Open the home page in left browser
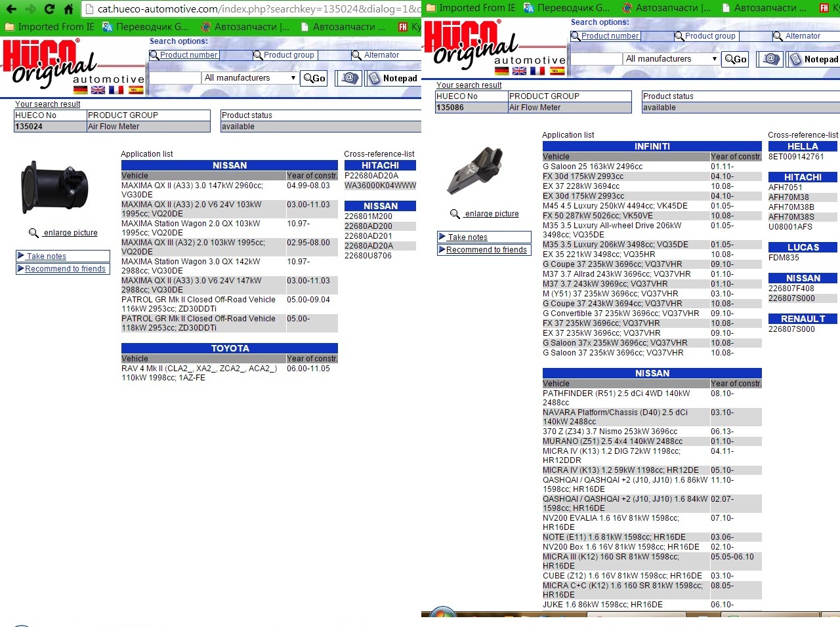Screen dimensions: 840x627 point(68,9)
